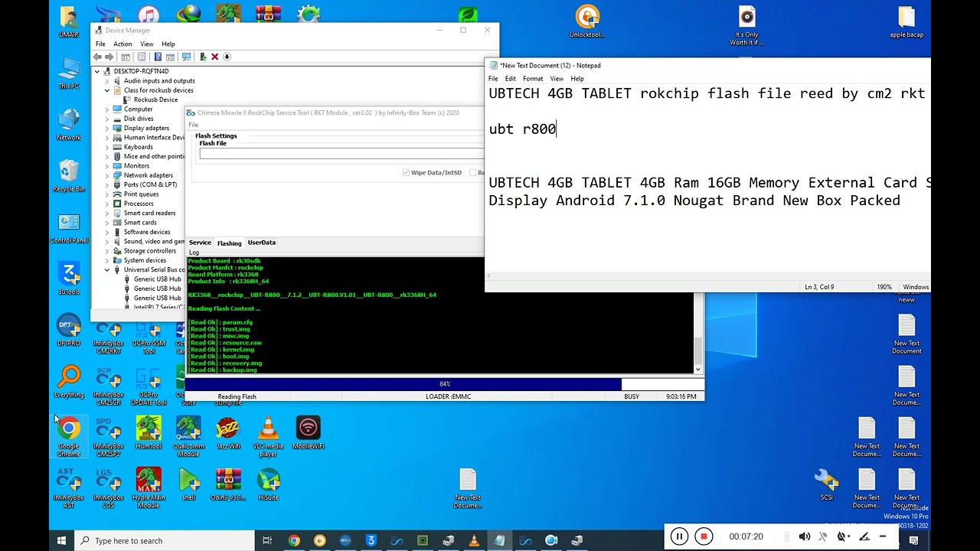The height and width of the screenshot is (551, 980).
Task: Click Back arrow in Device Manager toolbar
Action: pyautogui.click(x=97, y=57)
